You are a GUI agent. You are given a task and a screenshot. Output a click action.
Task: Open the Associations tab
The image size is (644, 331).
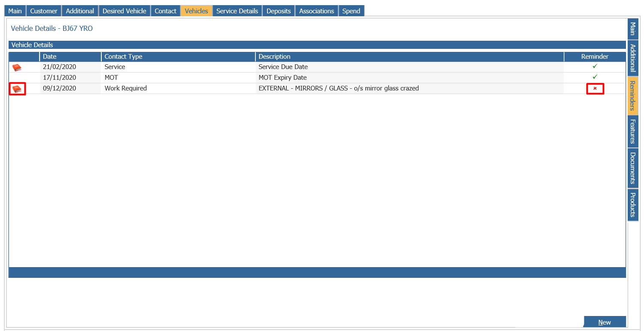[x=316, y=11]
